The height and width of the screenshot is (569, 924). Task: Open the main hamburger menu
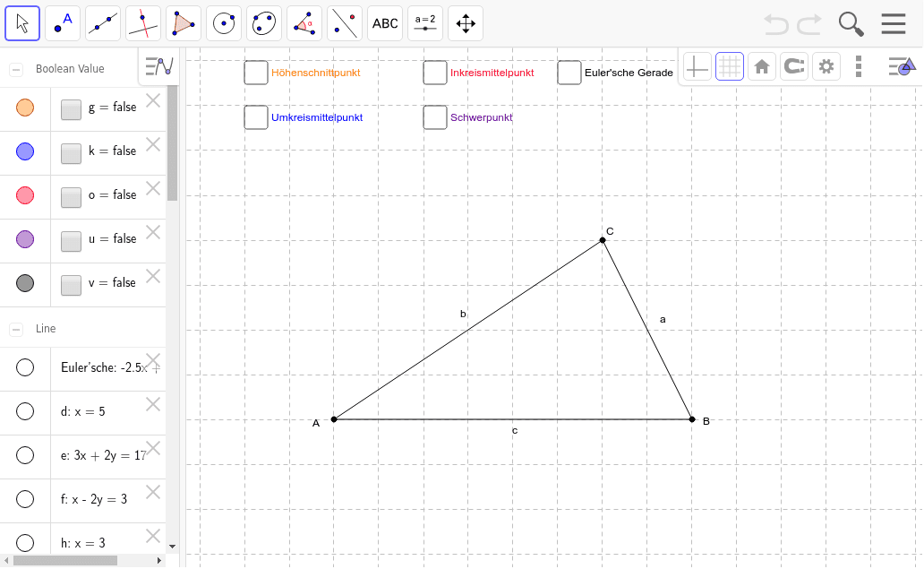(x=894, y=23)
